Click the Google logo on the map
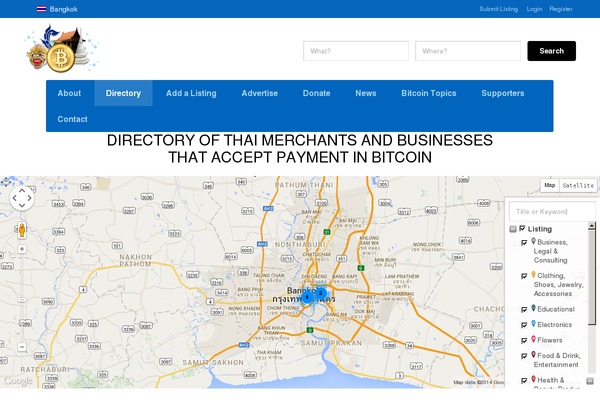The width and height of the screenshot is (600, 400). click(x=18, y=381)
